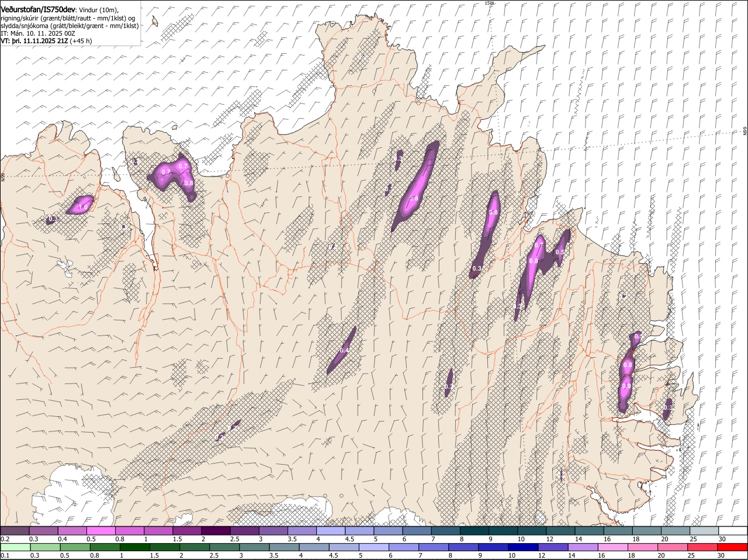Click the small island off the north coast
Image resolution: width=748 pixels, height=560 pixels.
point(154,21)
